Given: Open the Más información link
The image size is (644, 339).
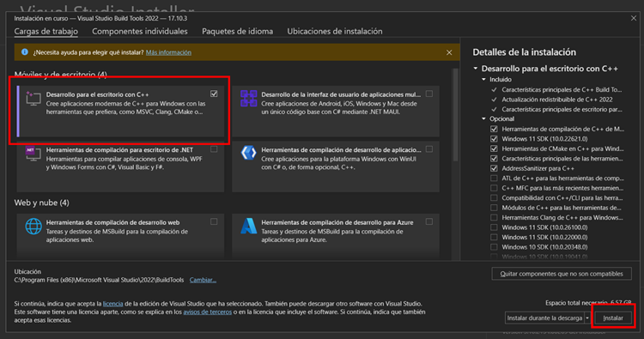Looking at the screenshot, I should 168,52.
